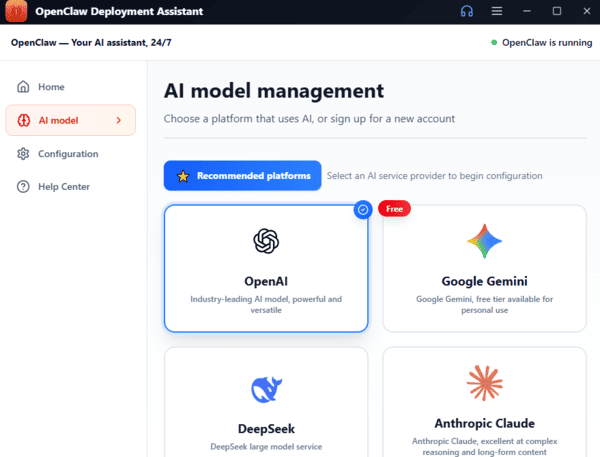Click the 'OpenClaw is running' status text
This screenshot has height=457, width=600.
pos(547,42)
